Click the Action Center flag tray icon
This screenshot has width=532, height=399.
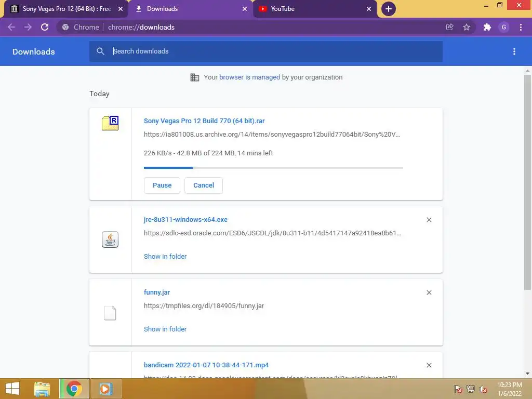tap(458, 389)
